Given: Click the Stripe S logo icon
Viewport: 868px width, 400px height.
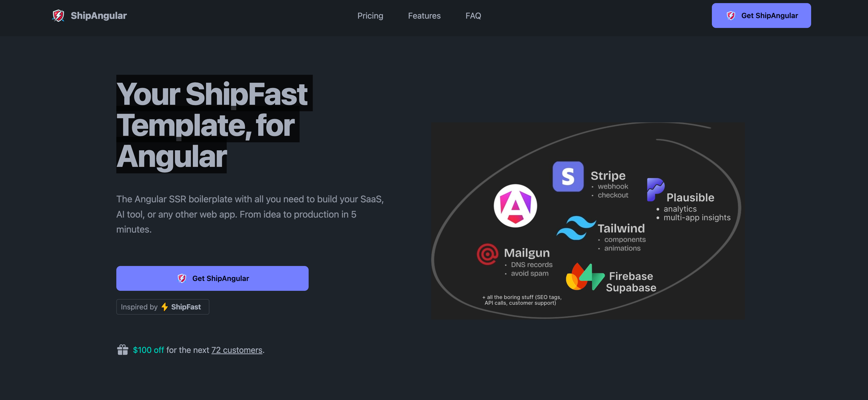Looking at the screenshot, I should tap(568, 176).
